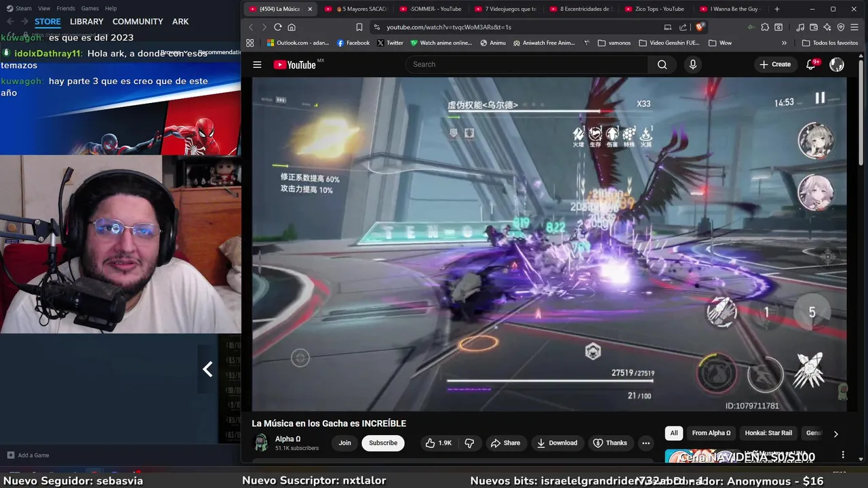Open options for the first recommended video
868x488 pixels.
click(843, 455)
